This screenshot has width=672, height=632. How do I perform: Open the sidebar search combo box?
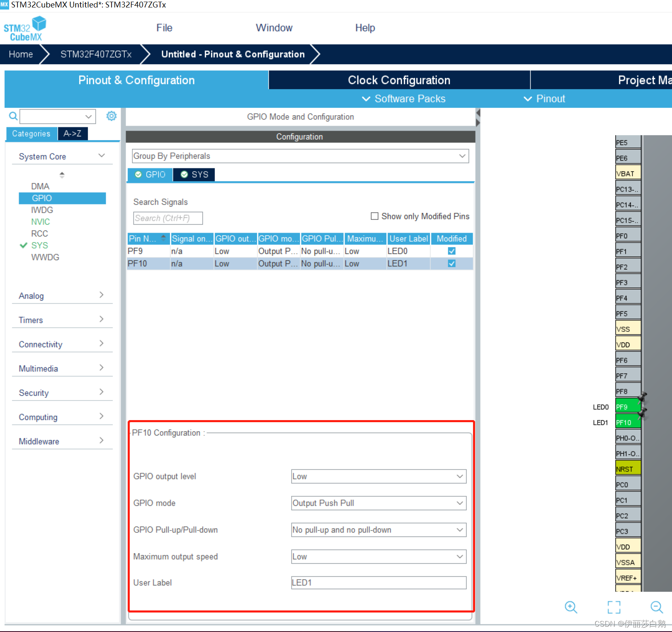tap(58, 116)
